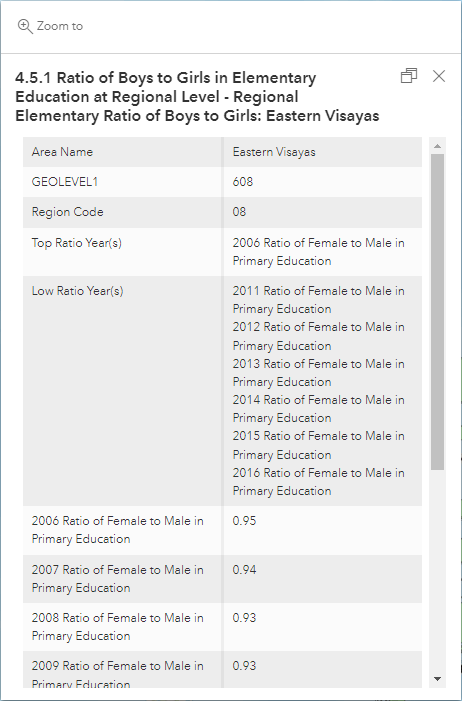Click the vertical scrollbar thumb
Viewport: 462px width, 701px height.
coord(437,312)
